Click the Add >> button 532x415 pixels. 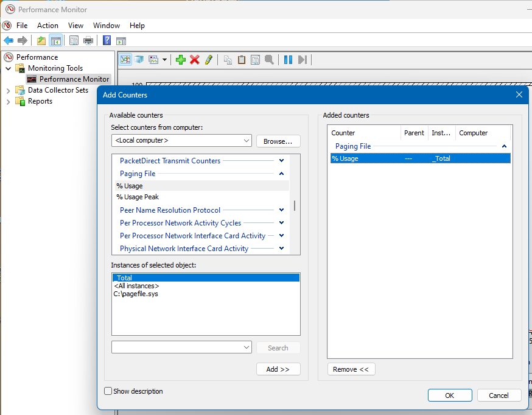coord(278,369)
